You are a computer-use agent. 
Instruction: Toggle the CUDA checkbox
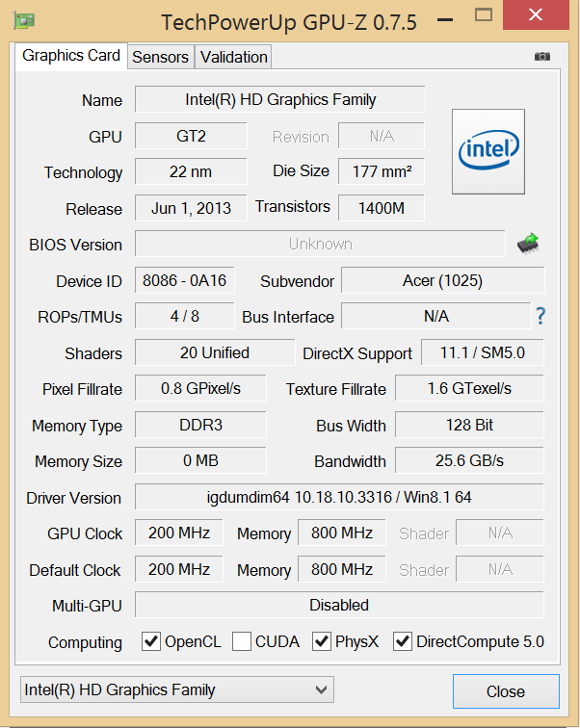(x=242, y=641)
